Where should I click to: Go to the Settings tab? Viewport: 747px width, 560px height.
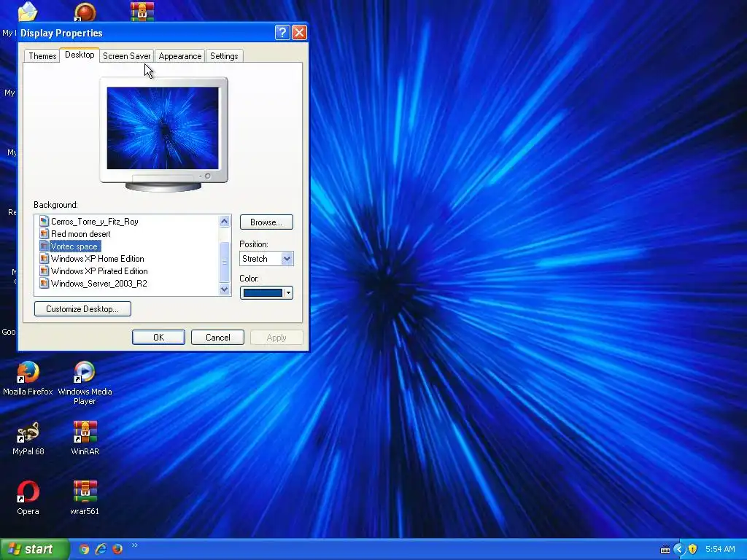(x=224, y=56)
